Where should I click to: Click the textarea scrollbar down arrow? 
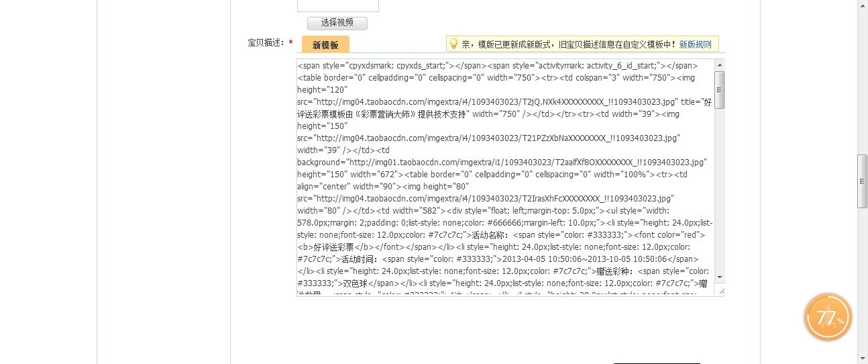pos(719,277)
